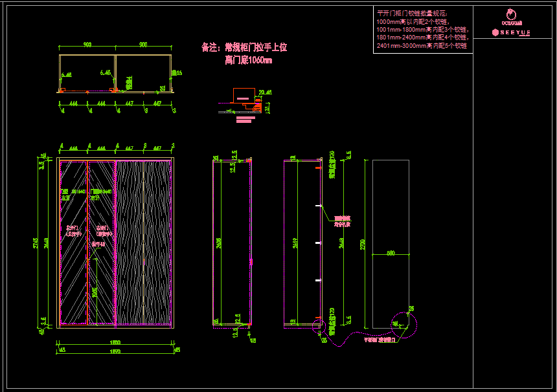Click the 1060 handle height dimension
The width and height of the screenshot is (557, 392).
click(95, 291)
